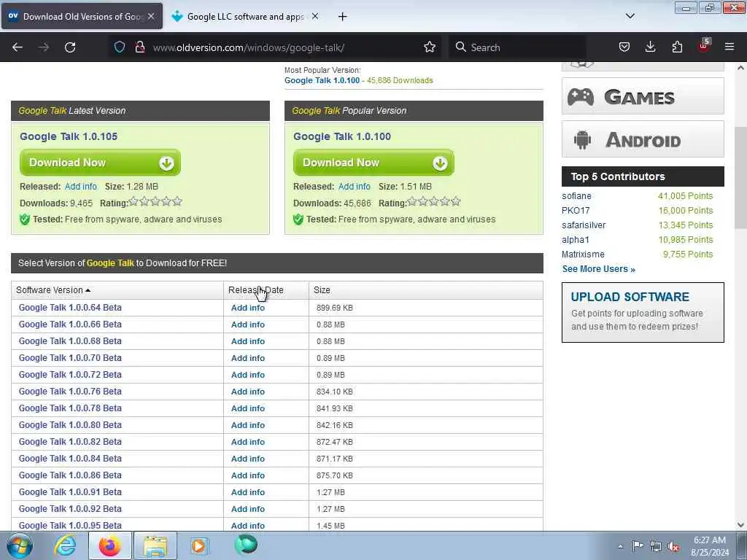Add info for Google Talk 1.0.0.72 Beta
Viewport: 747px width, 560px height.
(248, 375)
